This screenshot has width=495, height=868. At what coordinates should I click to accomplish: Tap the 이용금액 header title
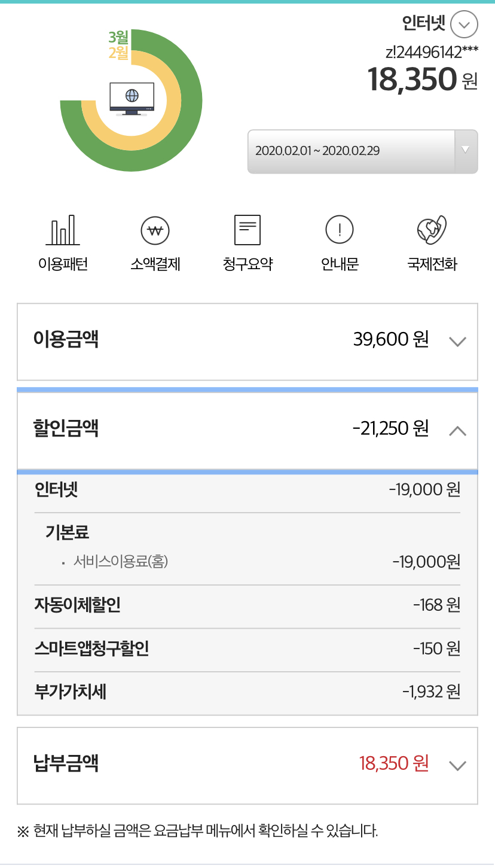click(66, 340)
